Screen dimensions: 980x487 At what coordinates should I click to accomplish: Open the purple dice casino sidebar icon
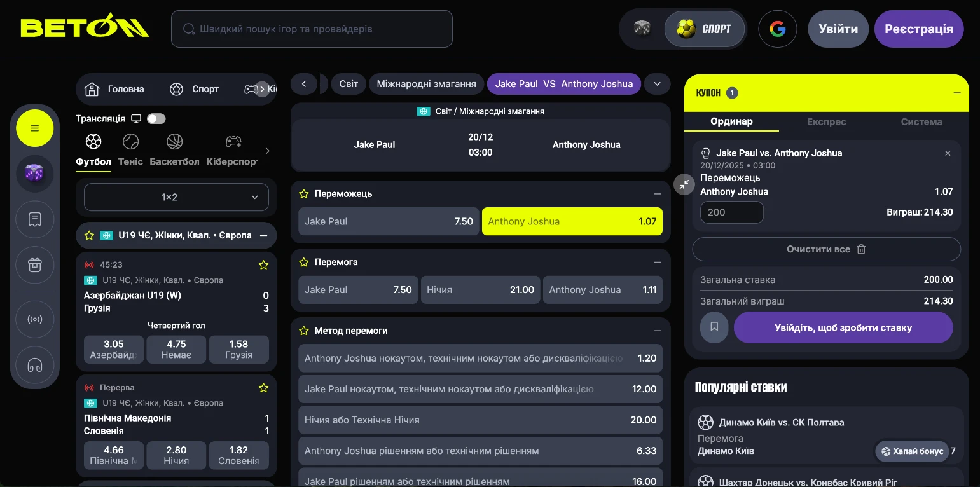(x=35, y=174)
